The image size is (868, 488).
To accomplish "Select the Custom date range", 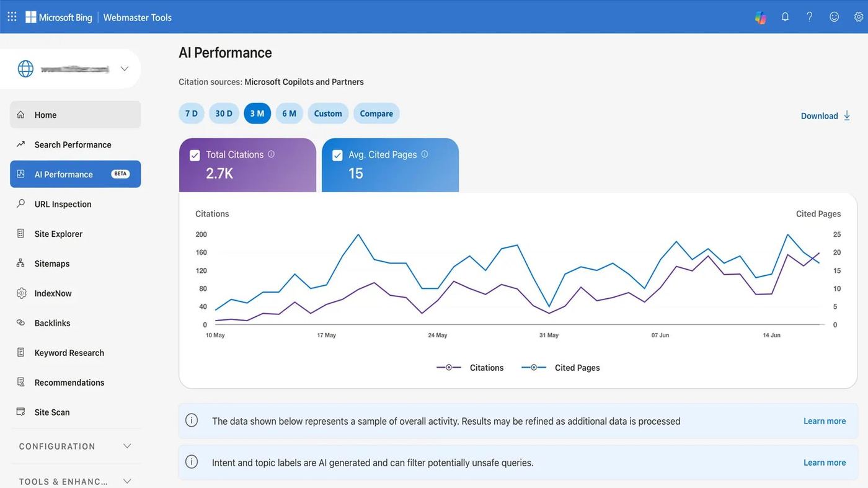I will 328,113.
